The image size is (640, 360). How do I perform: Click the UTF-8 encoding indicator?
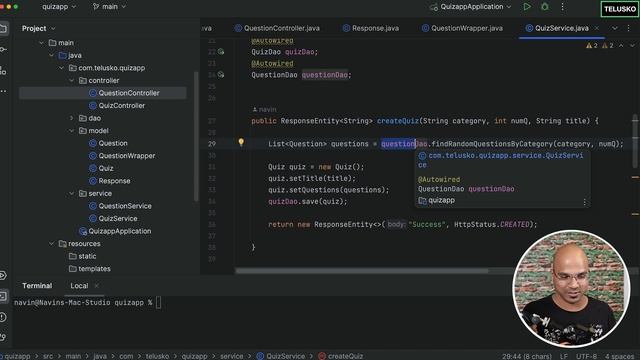[x=586, y=356]
